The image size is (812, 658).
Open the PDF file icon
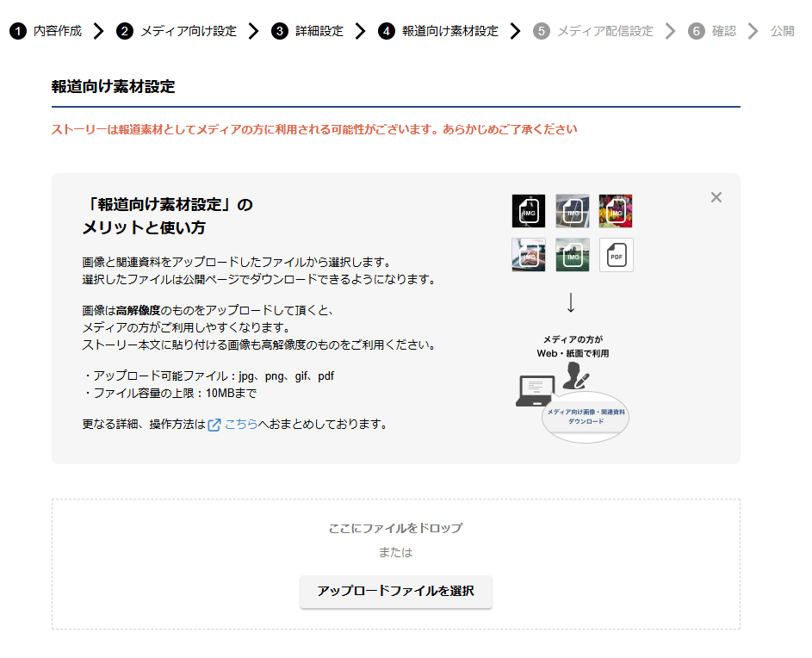coord(616,255)
